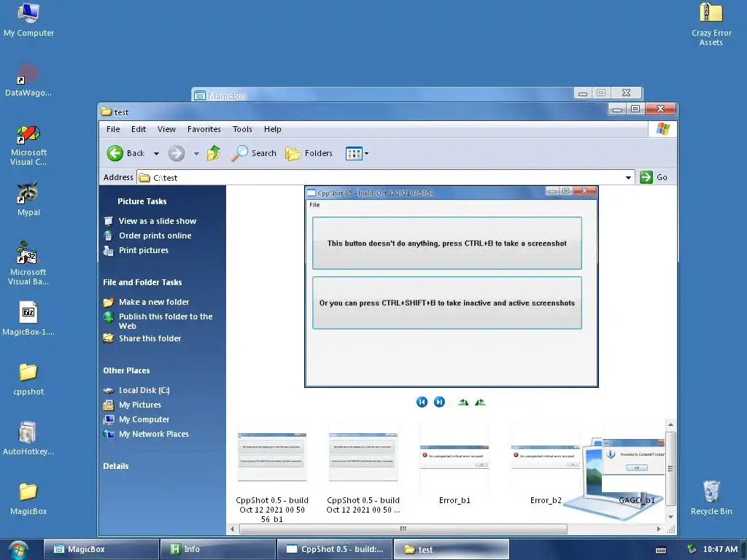Select the AutoHotkey desktop icon
747x560 pixels.
(28, 438)
